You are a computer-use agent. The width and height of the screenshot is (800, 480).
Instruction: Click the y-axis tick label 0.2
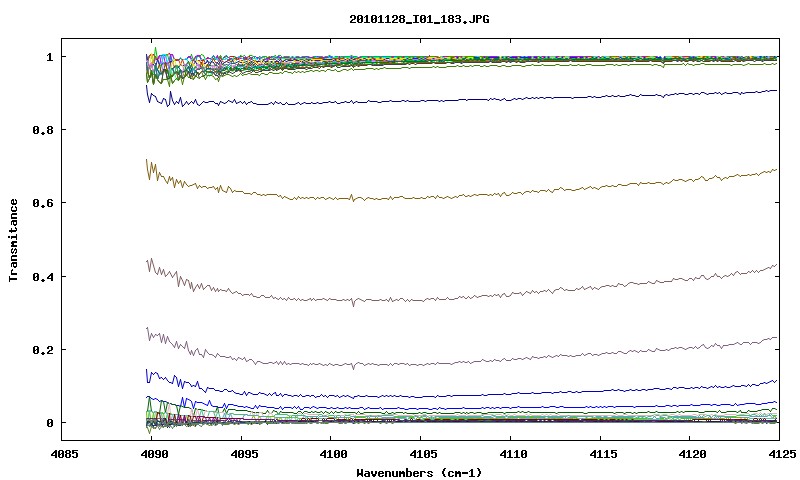point(43,350)
